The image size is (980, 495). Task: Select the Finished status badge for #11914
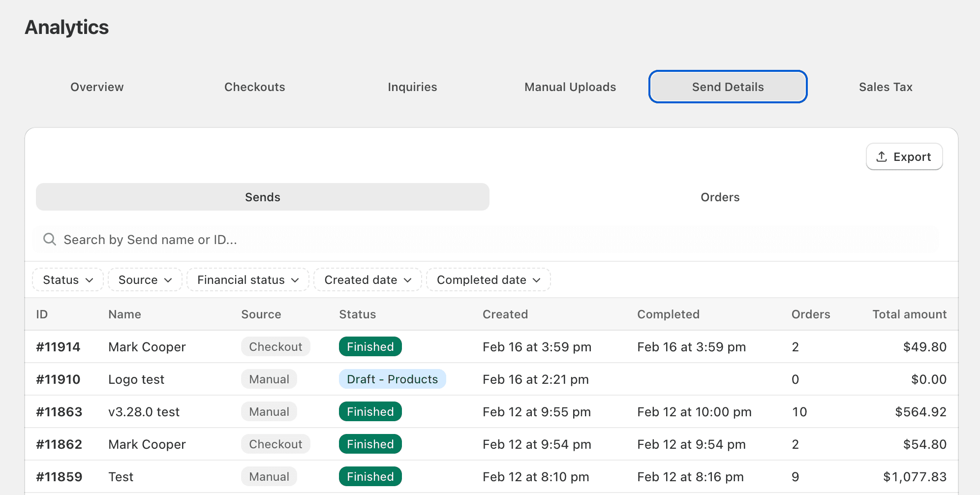[370, 346]
